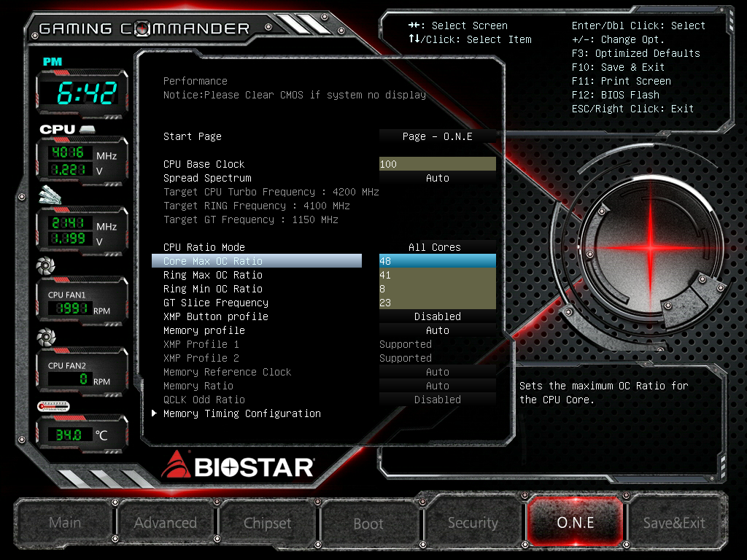747x560 pixels.
Task: Click the CPU Base Clock value field
Action: click(438, 164)
